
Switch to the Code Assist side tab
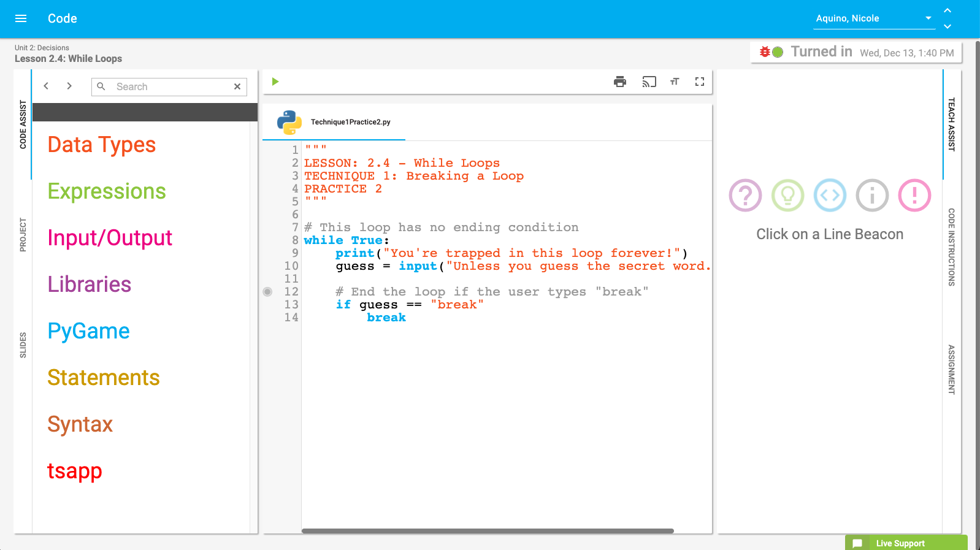point(23,124)
